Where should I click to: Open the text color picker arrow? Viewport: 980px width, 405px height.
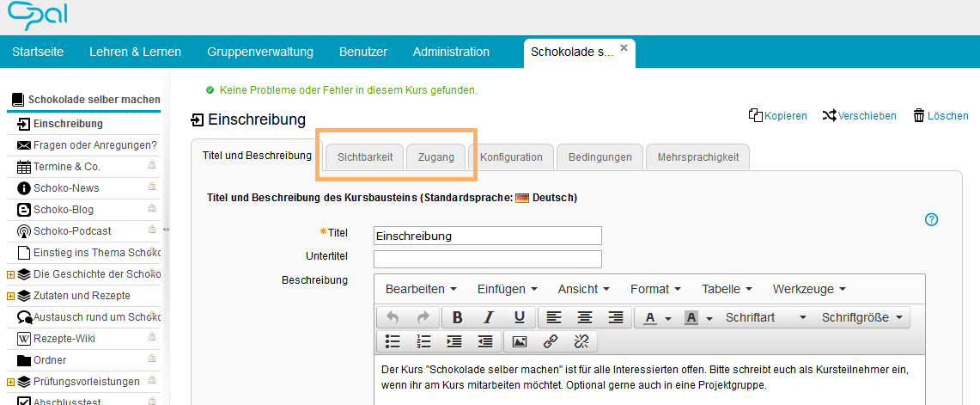pyautogui.click(x=667, y=318)
